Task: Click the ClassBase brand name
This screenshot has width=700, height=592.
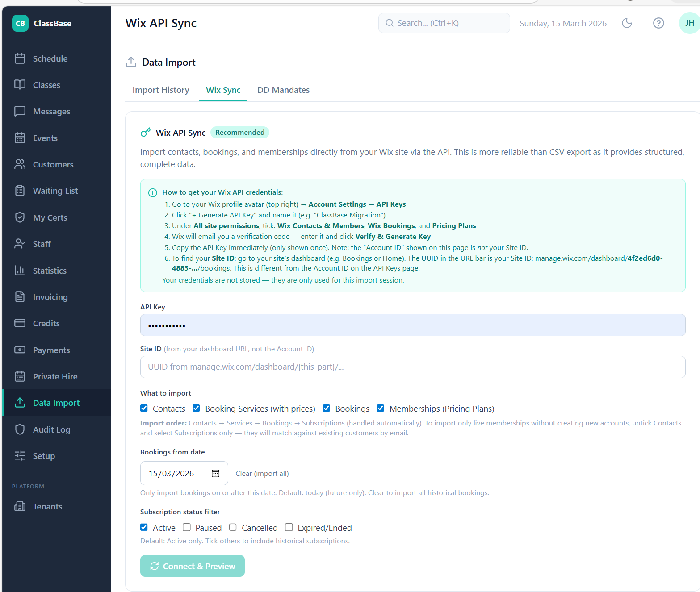Action: click(x=52, y=23)
